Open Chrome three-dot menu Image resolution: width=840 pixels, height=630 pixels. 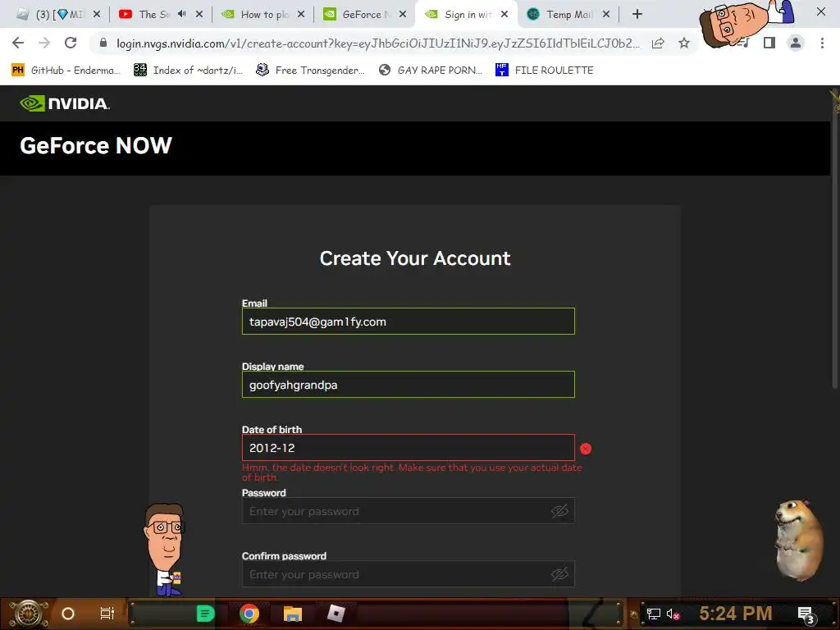tap(822, 43)
